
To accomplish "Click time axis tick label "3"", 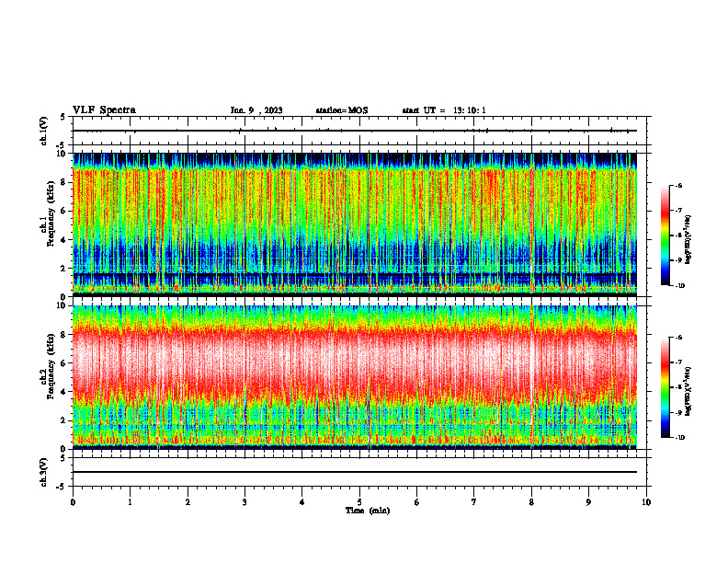I will pyautogui.click(x=245, y=502).
